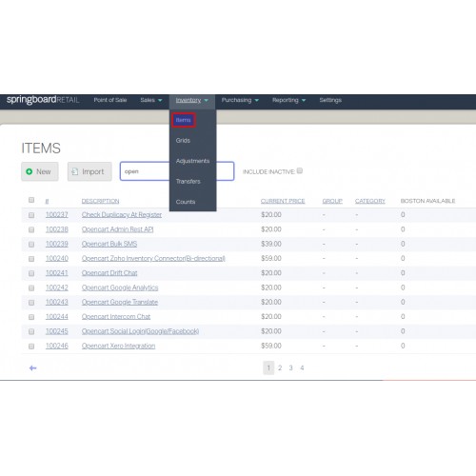Choose Counts in the dropdown
The image size is (476, 476).
(186, 202)
